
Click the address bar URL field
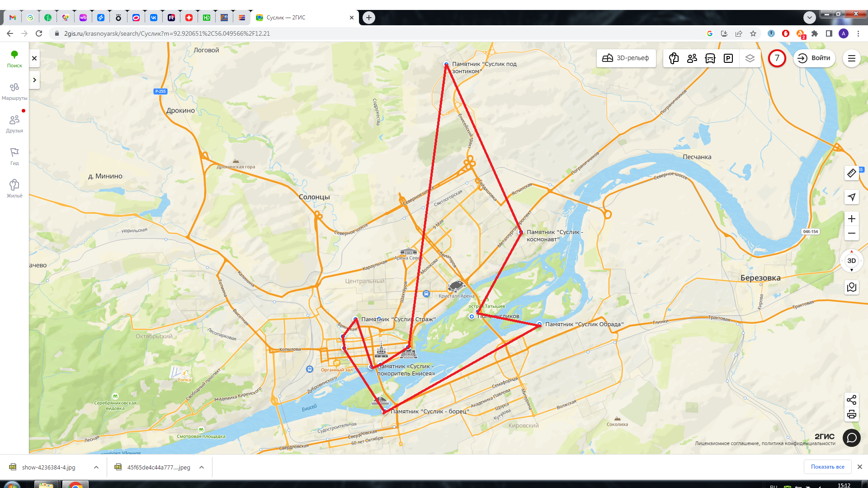[375, 33]
